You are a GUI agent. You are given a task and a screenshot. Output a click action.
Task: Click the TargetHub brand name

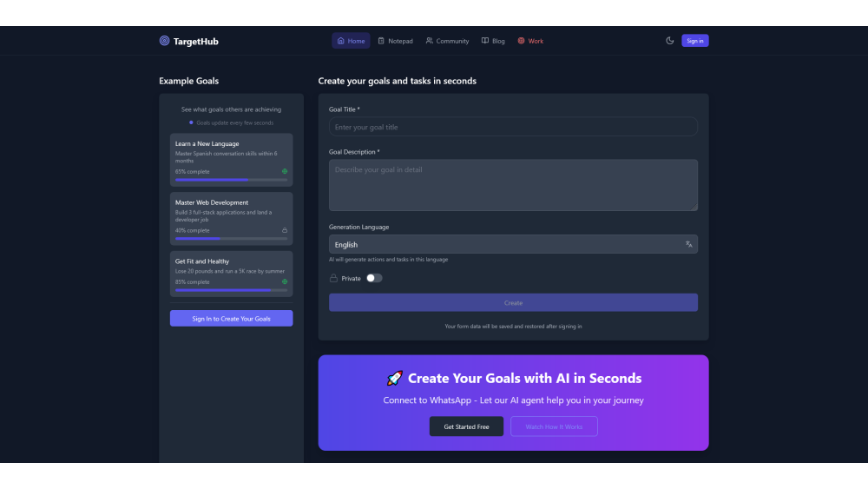[x=196, y=41]
